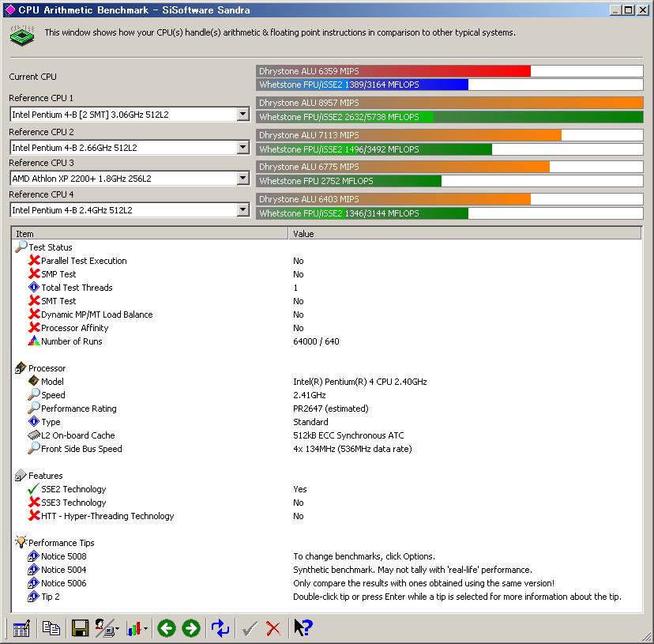
Task: Click the value 'Intel(R) Pentium(R) 4 CPU 2.40GHz'
Action: [x=360, y=381]
